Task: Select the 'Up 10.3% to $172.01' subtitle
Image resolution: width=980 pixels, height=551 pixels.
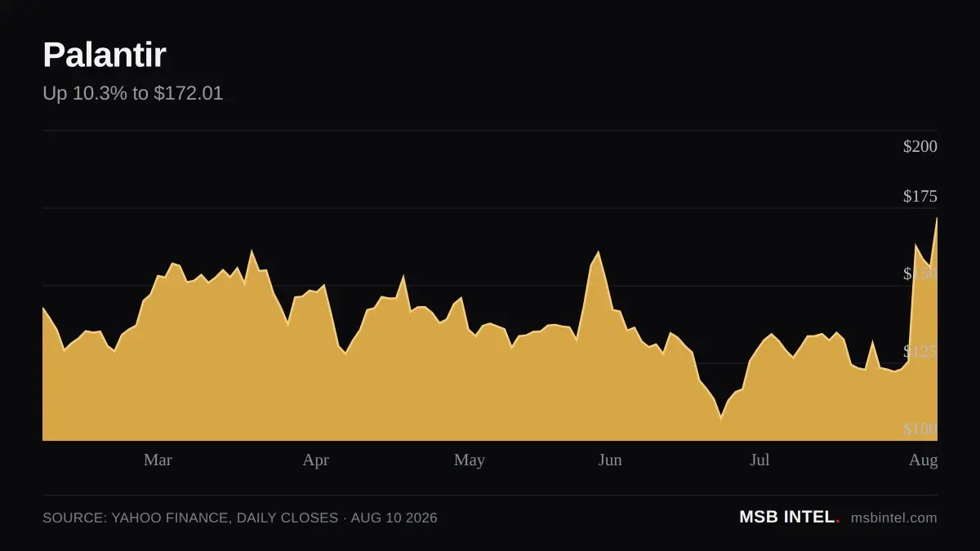Action: click(x=132, y=93)
